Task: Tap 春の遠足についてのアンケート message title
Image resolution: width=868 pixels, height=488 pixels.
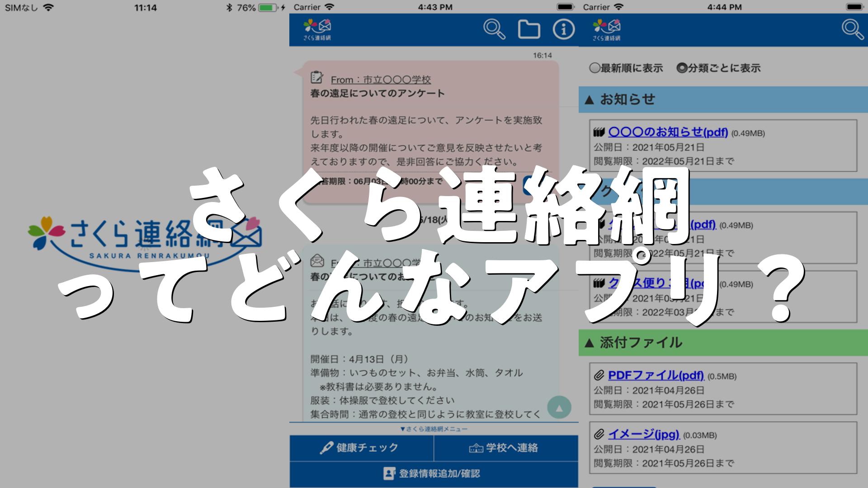Action: [x=377, y=94]
